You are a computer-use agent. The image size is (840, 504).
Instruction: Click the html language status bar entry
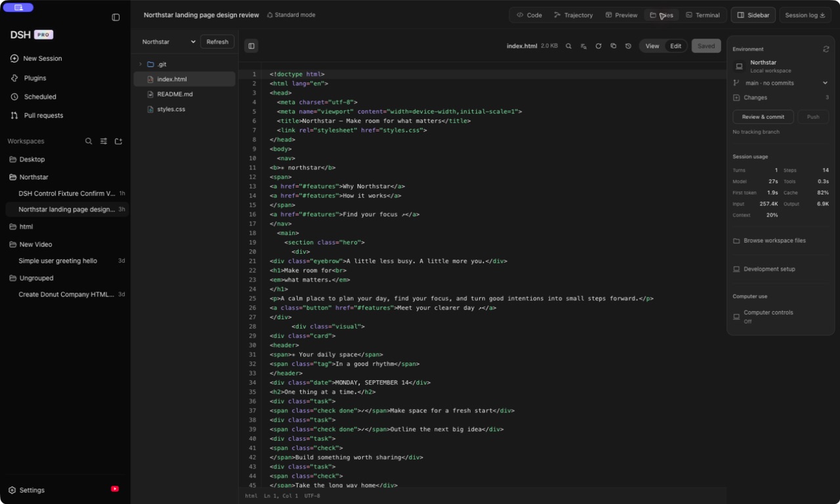click(x=251, y=496)
